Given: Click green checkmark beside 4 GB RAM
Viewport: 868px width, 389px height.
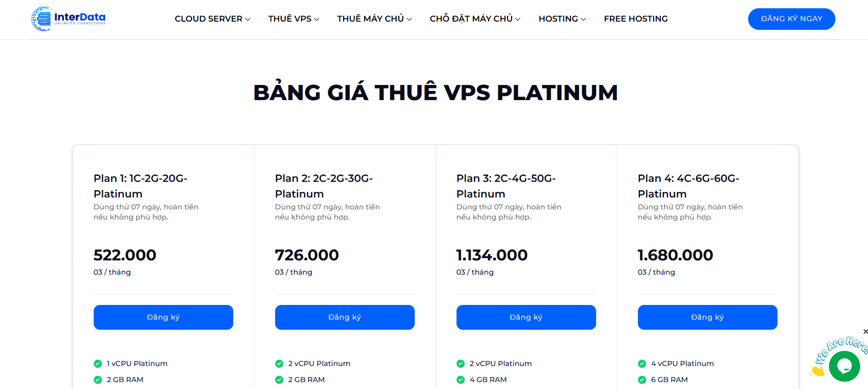Looking at the screenshot, I should click(x=461, y=380).
